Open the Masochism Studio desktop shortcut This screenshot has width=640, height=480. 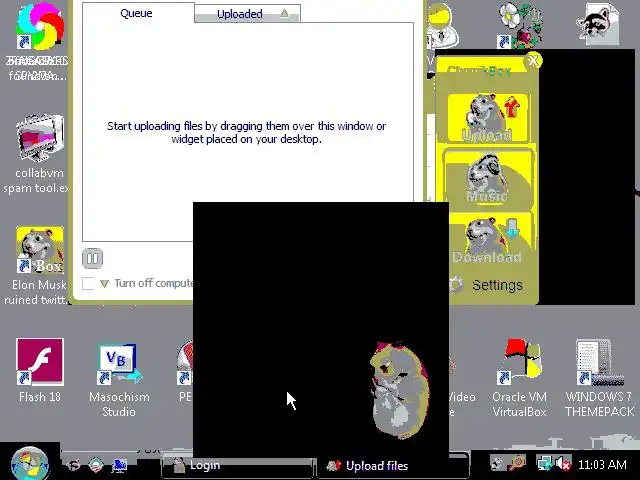119,380
